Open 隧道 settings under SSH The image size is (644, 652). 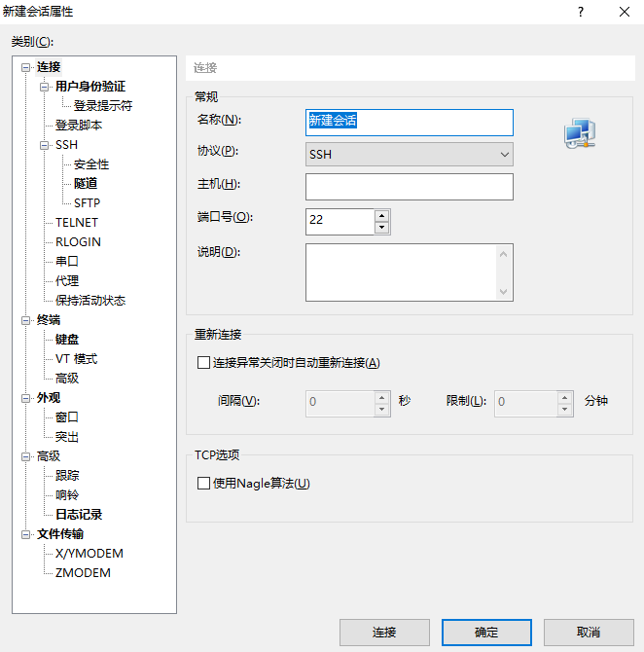coord(86,183)
